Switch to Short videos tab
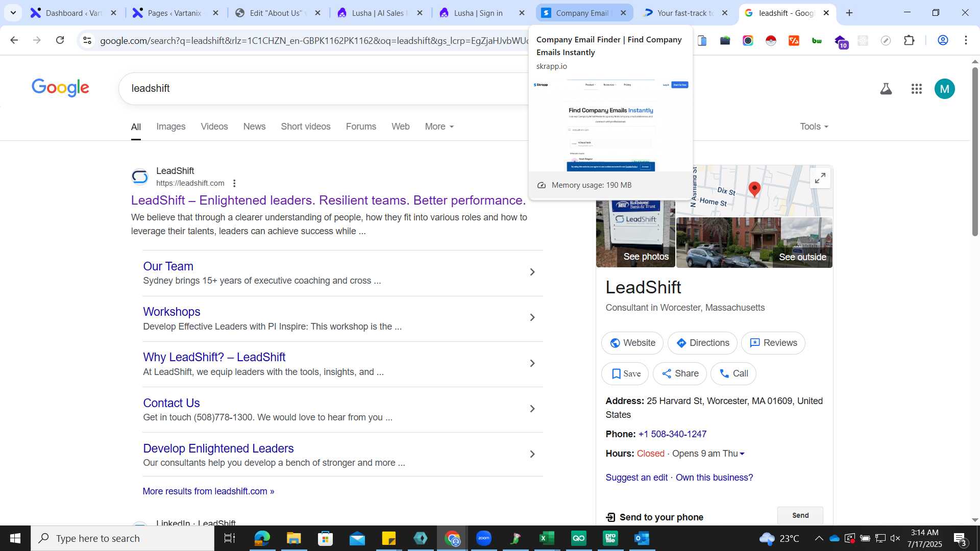The image size is (980, 551). click(x=305, y=127)
